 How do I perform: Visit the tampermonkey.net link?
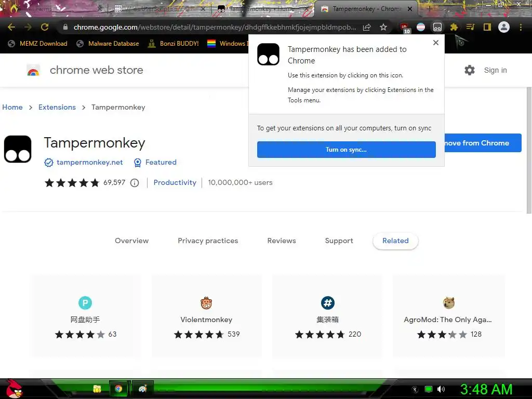(x=89, y=163)
